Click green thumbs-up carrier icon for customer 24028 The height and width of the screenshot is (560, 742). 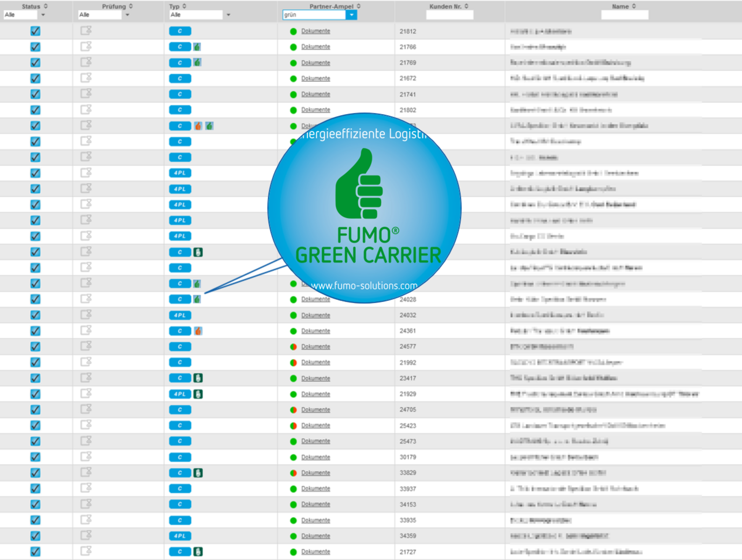(197, 299)
